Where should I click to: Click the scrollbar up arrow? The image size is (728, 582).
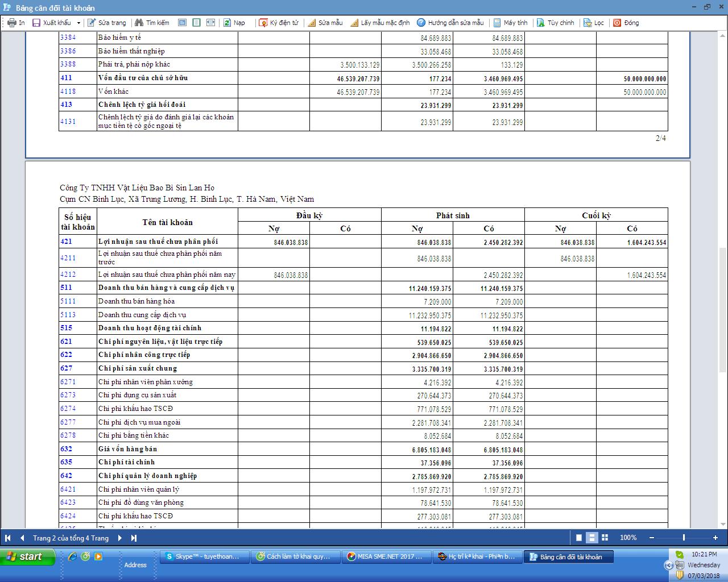pos(723,35)
